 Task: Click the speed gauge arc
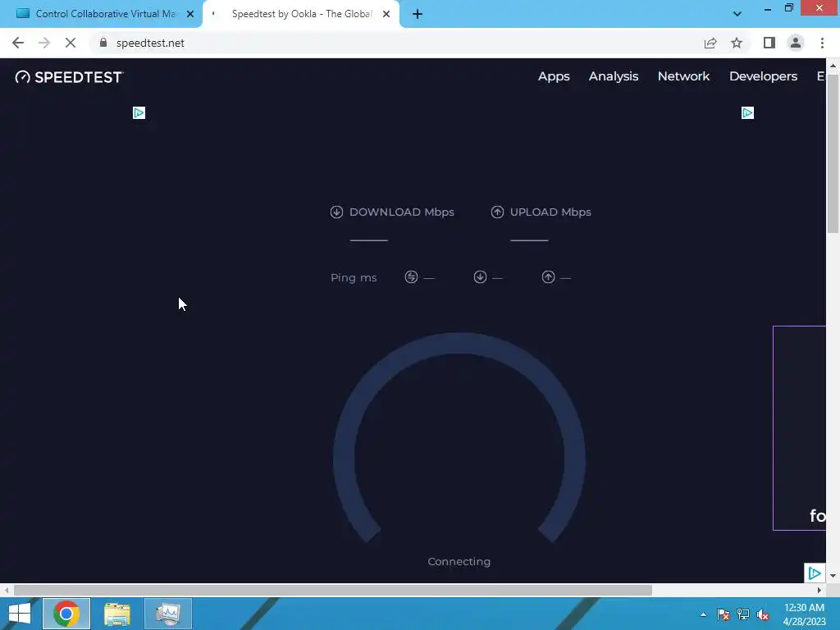(459, 344)
